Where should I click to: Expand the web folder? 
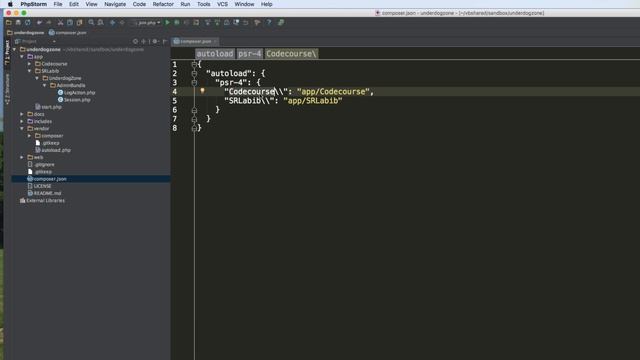click(x=22, y=157)
